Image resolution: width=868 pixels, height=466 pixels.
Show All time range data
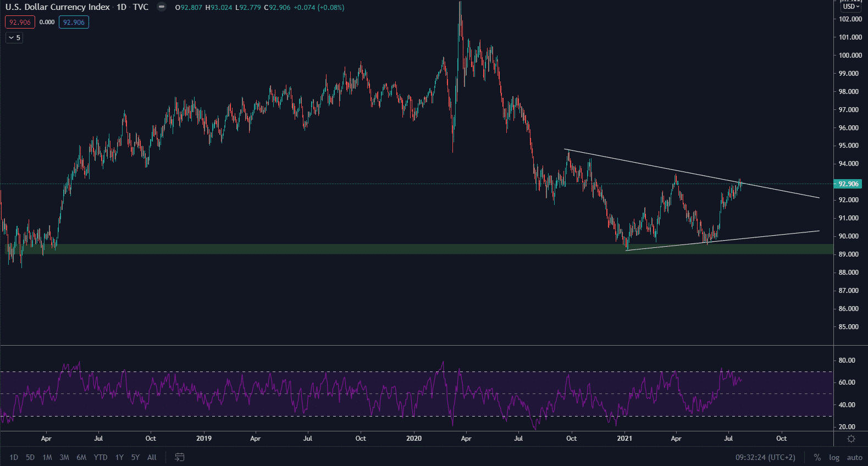152,457
